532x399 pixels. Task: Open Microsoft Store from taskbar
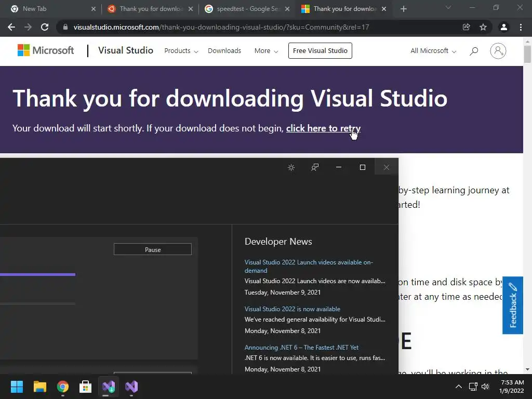coord(86,387)
